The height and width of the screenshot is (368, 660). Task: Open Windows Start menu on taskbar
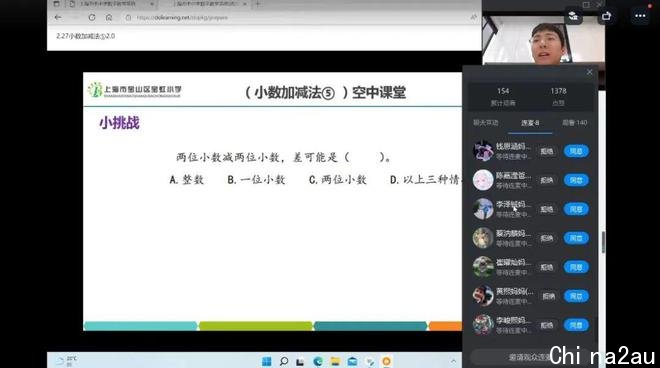(266, 361)
